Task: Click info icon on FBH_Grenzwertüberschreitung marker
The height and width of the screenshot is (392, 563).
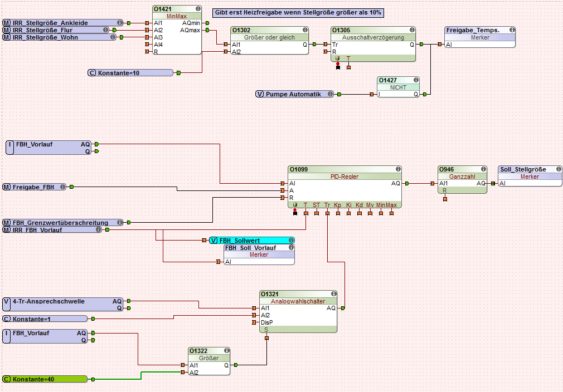Action: [119, 222]
